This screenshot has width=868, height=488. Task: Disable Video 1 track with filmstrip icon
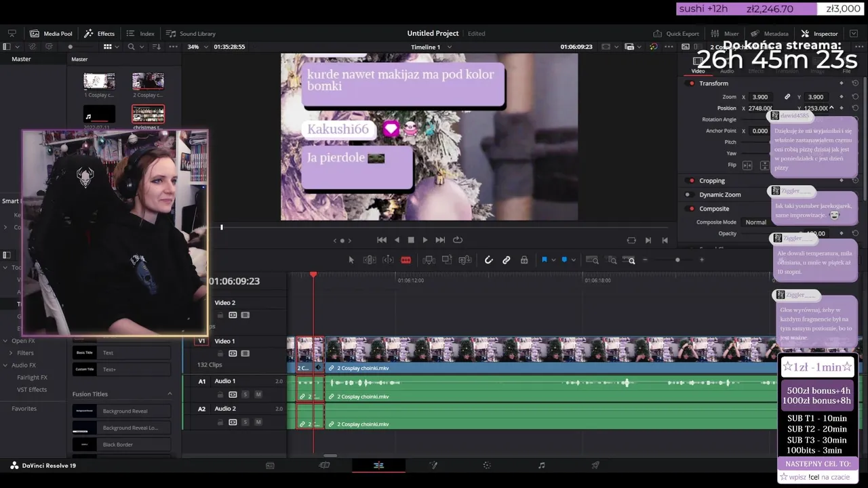coord(245,353)
